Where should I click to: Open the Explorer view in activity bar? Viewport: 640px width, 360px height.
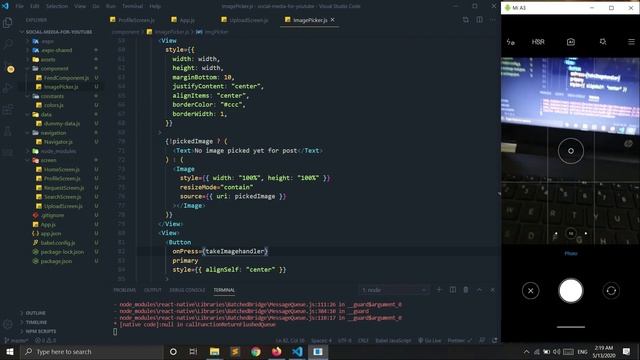pos(7,22)
